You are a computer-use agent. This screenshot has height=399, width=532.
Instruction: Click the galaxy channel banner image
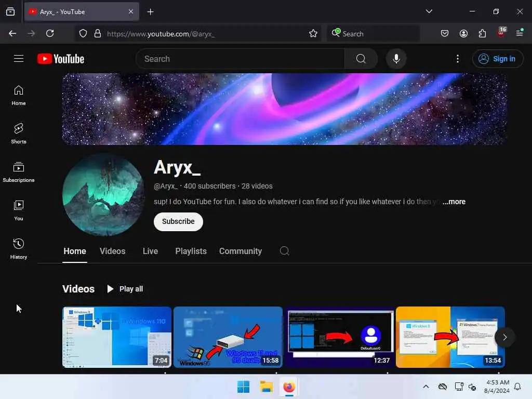[x=284, y=109]
